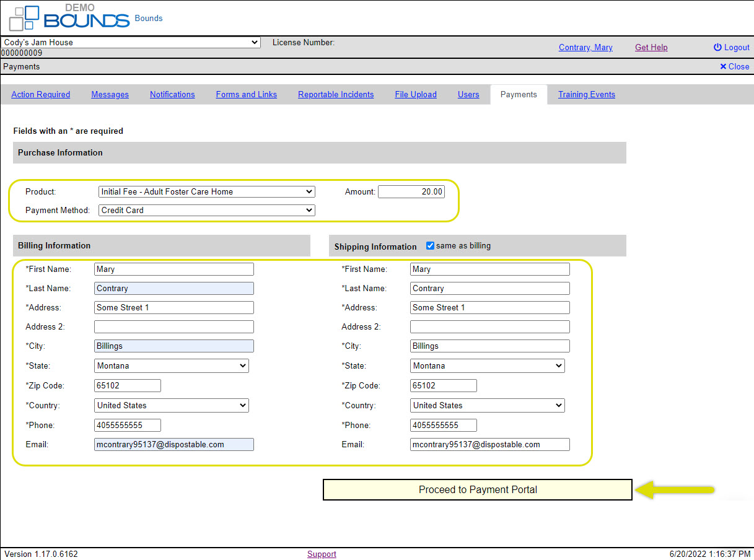Click the shipping Zip Code field
Screen dimensions: 754x560
pos(444,385)
